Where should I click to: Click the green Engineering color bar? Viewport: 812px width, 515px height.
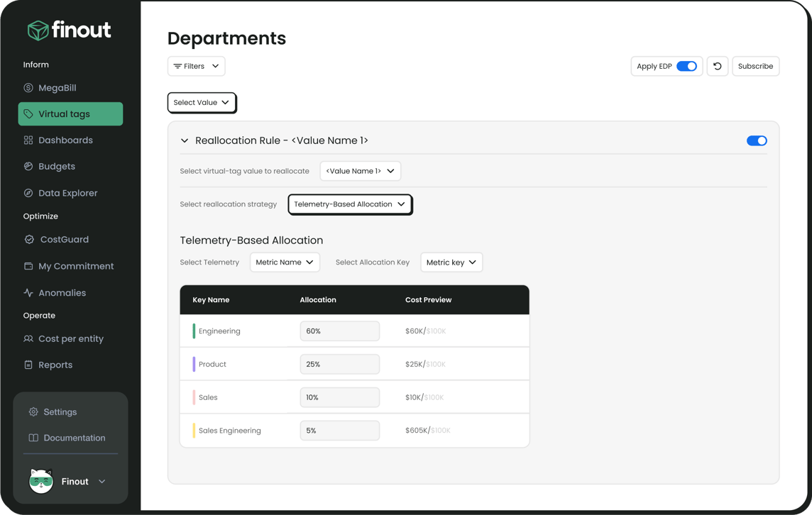194,331
